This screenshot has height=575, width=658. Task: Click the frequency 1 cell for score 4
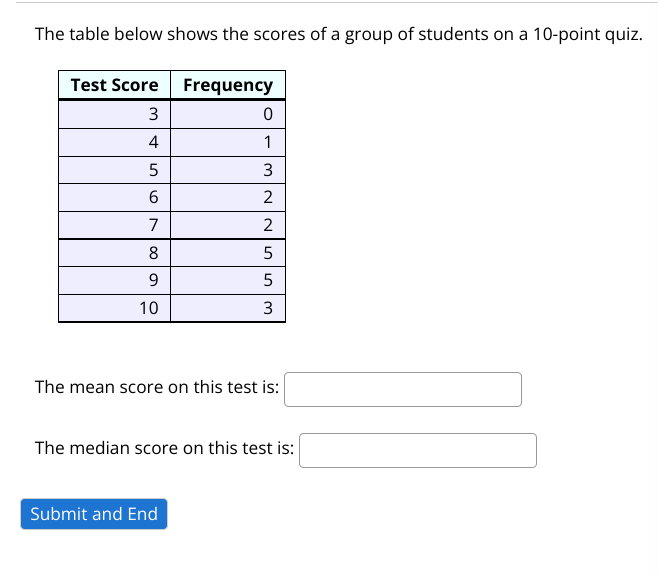pos(228,143)
